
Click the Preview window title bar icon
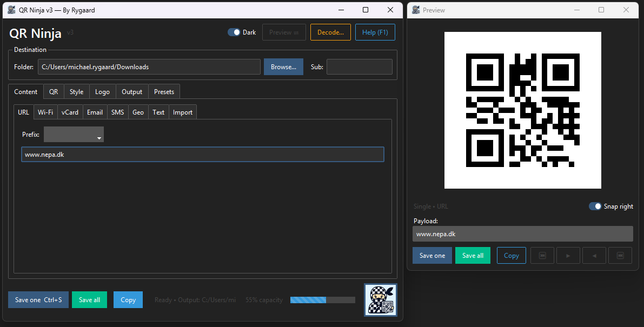(x=416, y=10)
